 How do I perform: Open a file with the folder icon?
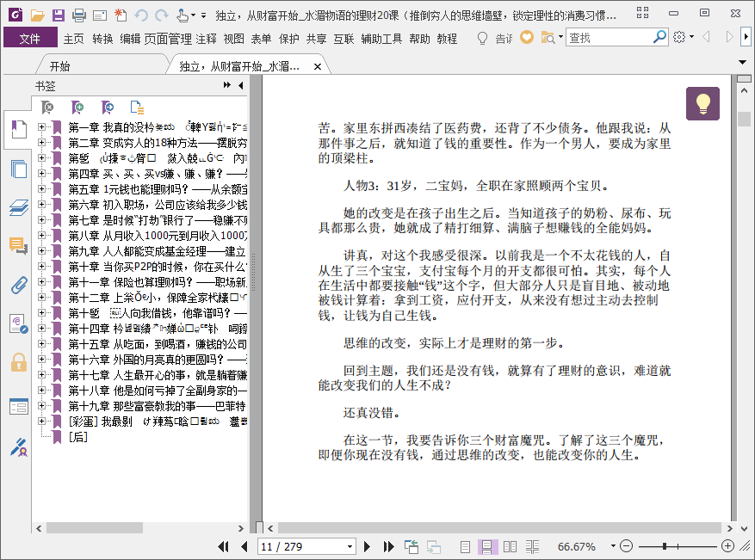37,15
